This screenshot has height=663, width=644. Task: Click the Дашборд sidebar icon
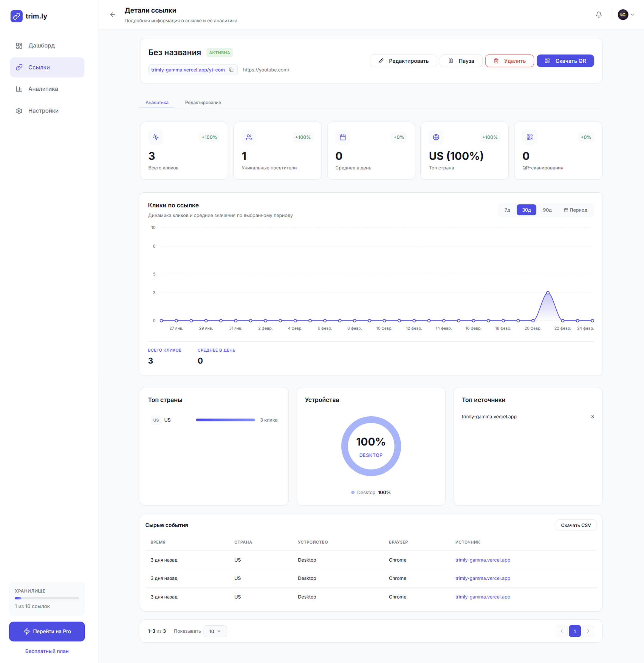tap(19, 46)
